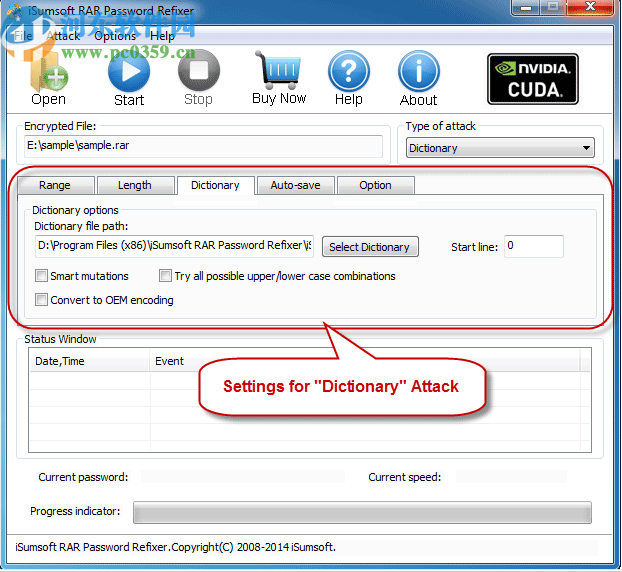Switch to the Length tab
The width and height of the screenshot is (622, 572).
135,185
